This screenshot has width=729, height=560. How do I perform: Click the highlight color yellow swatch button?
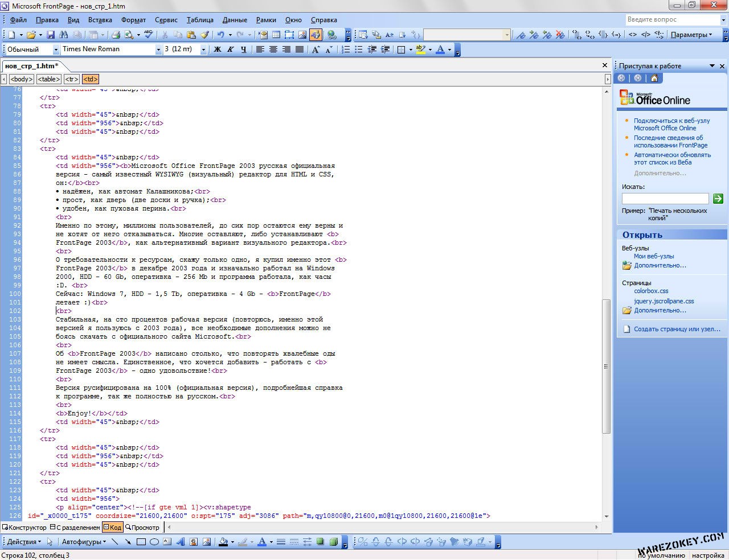point(421,50)
